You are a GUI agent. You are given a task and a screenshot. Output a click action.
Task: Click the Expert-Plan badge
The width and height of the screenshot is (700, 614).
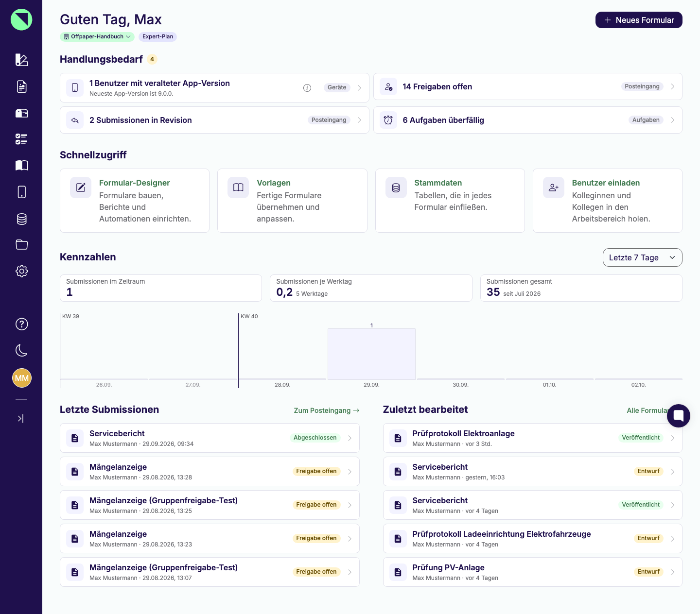pos(157,36)
